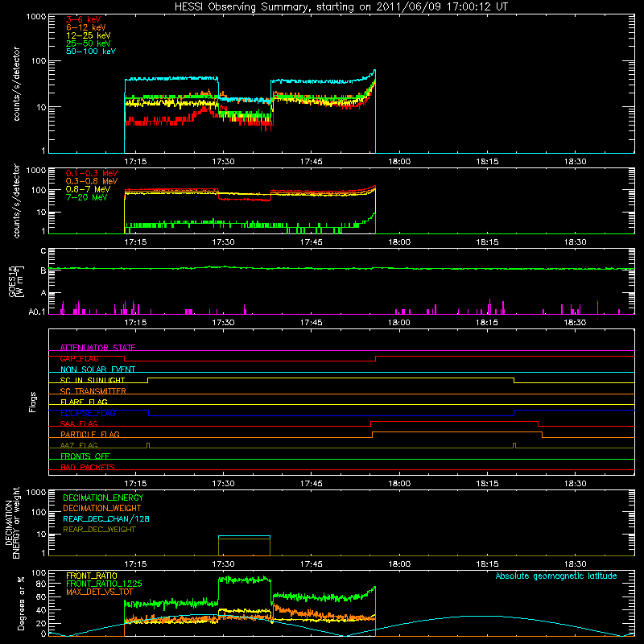Click the 0.3-0.8 MeV legend entry

tap(92, 181)
